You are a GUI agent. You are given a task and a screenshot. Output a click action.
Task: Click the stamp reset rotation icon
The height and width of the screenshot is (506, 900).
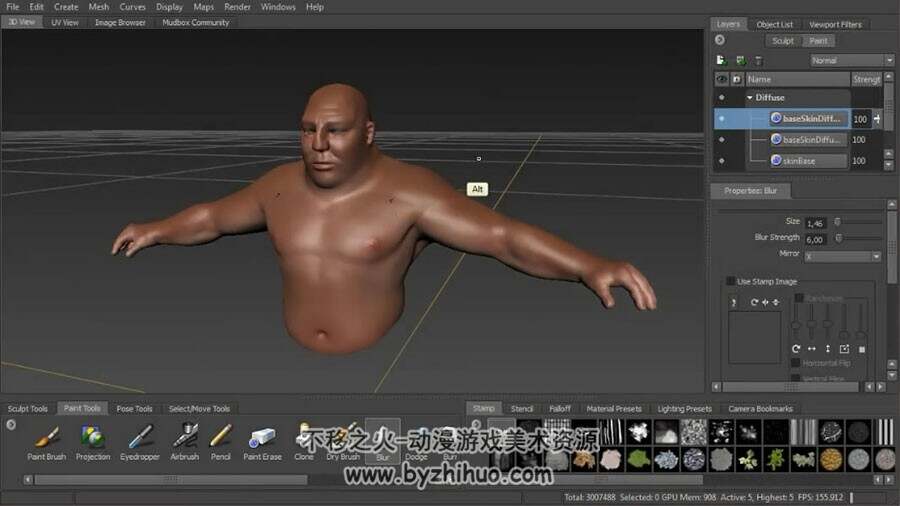(796, 349)
